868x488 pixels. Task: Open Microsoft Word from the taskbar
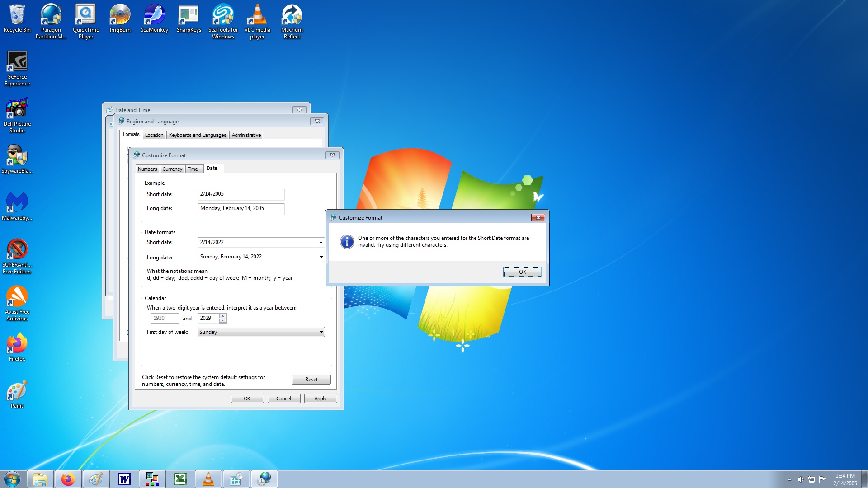(124, 479)
